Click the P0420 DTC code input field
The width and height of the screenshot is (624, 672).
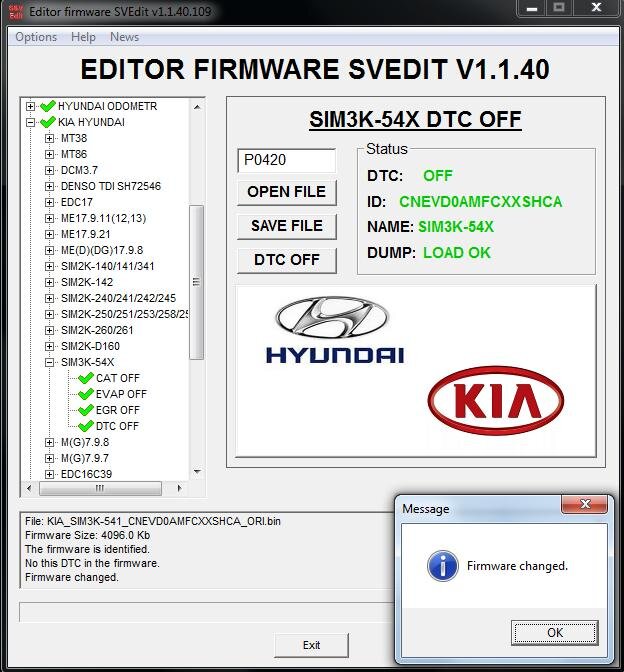(x=287, y=160)
